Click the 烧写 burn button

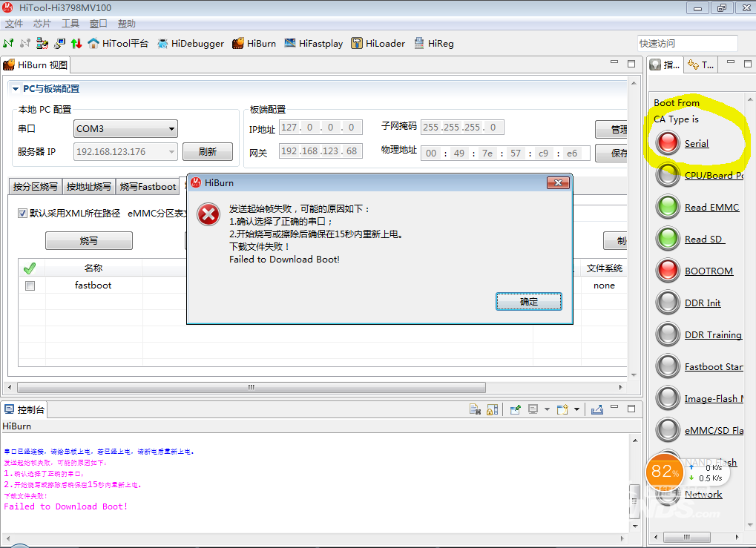(x=89, y=240)
